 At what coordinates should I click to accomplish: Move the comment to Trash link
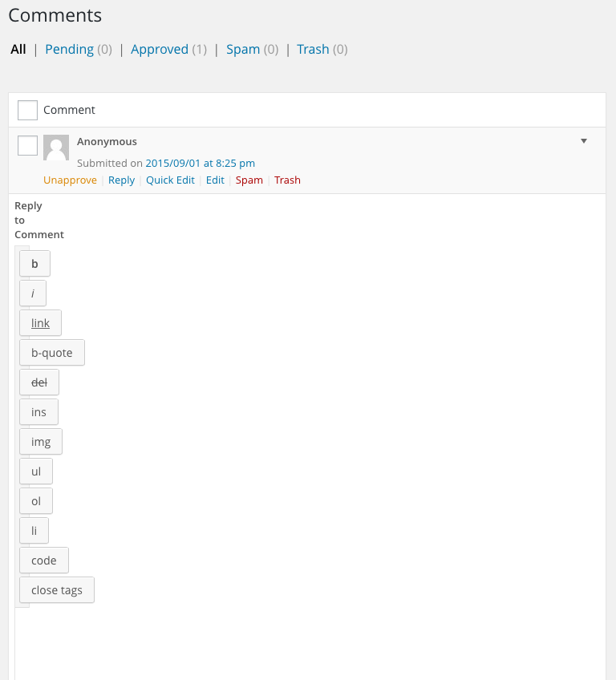click(287, 180)
